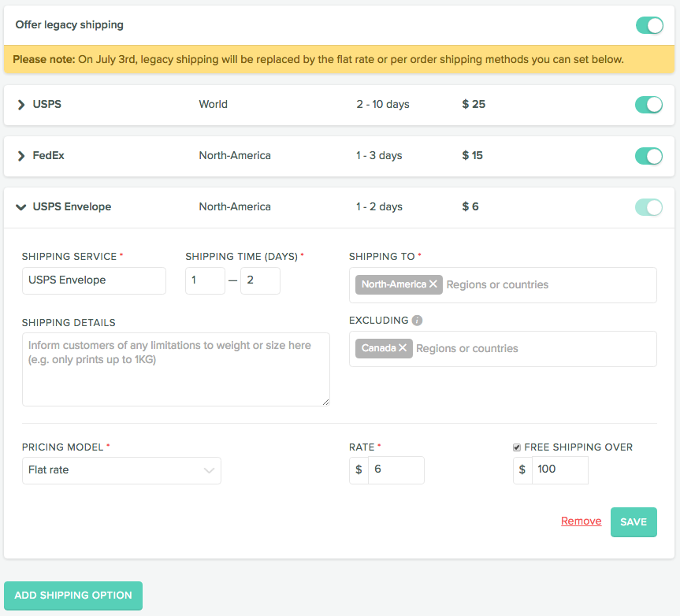Click the Save button
680x616 pixels.
click(x=633, y=521)
